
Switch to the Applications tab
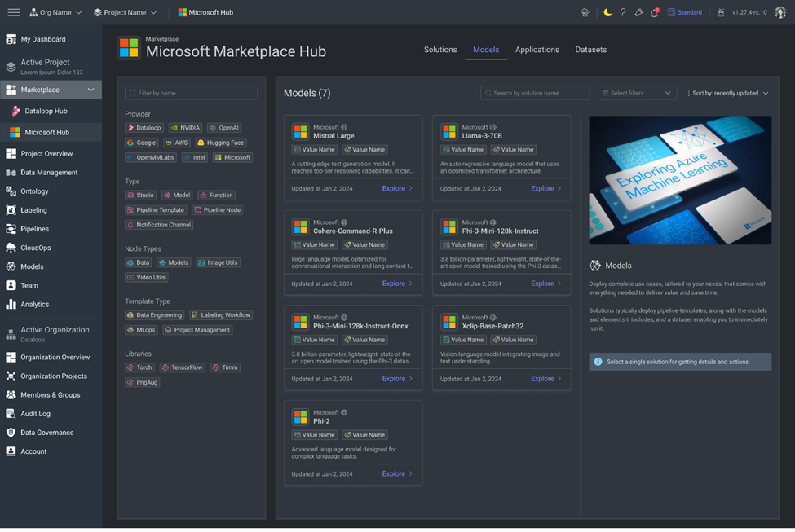537,50
